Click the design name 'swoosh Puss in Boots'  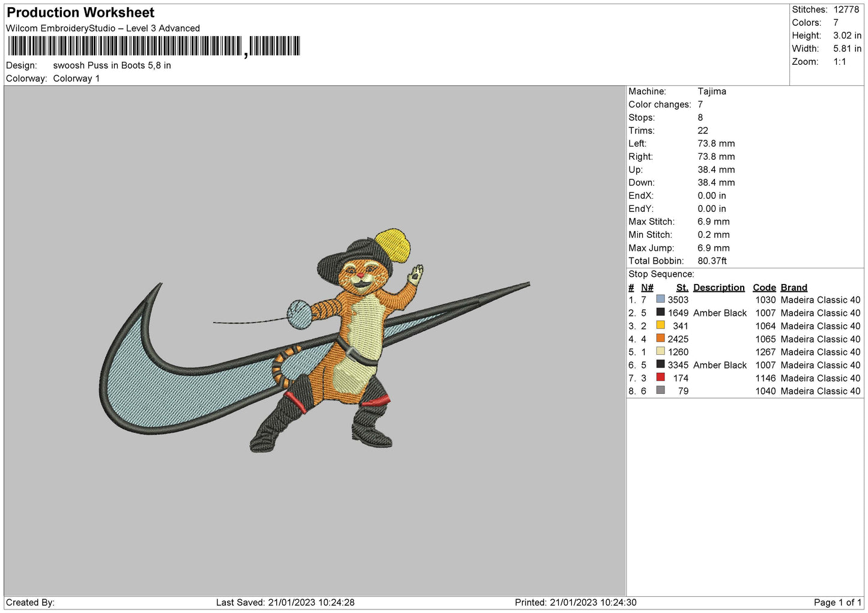(x=112, y=65)
